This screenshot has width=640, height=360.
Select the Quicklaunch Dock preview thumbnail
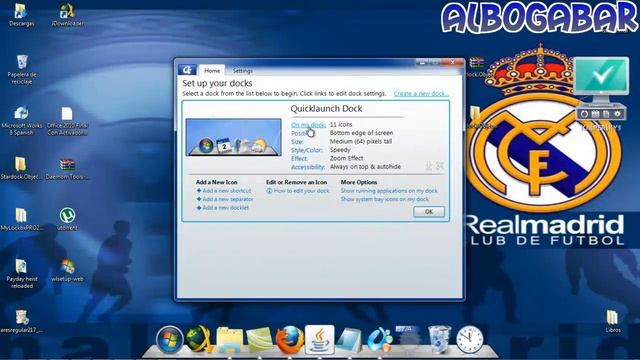tap(233, 137)
